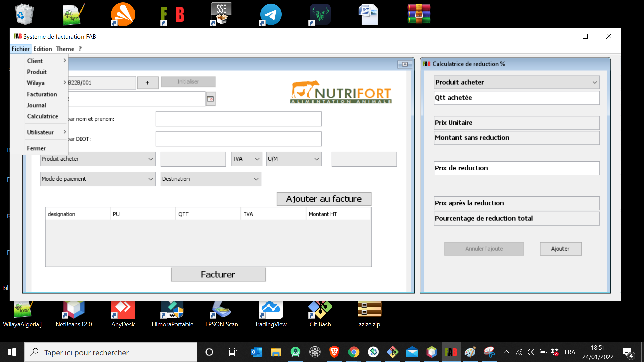Select Calculatrice from the Fichier menu
644x362 pixels.
tap(42, 116)
